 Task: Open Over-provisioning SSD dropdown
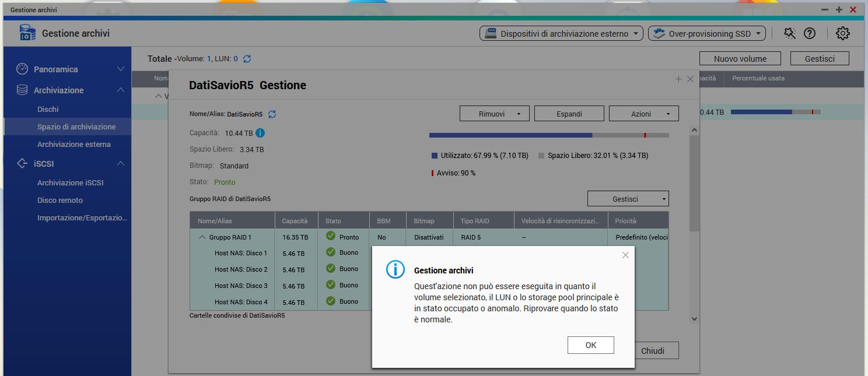point(706,34)
